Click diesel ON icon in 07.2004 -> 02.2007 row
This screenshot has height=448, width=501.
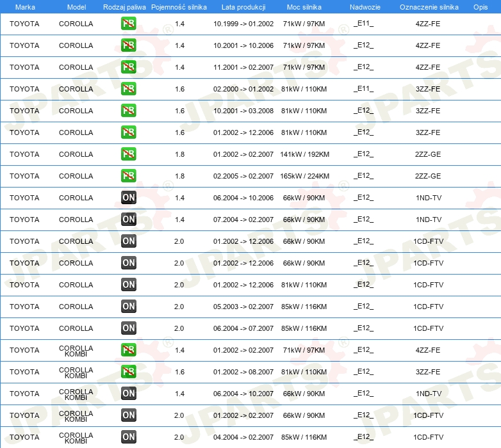tap(128, 220)
